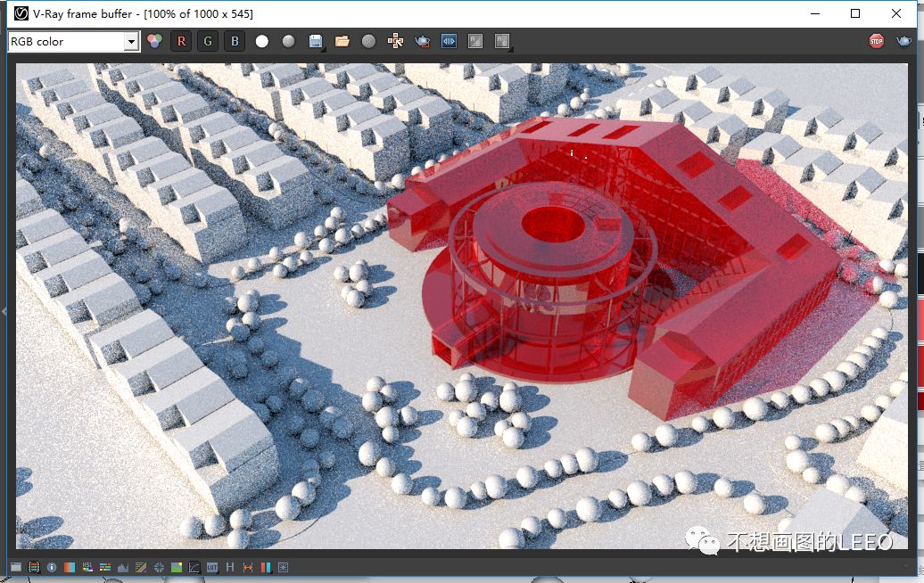Image resolution: width=924 pixels, height=583 pixels.
Task: Click the first A/B compare icon
Action: 475,41
